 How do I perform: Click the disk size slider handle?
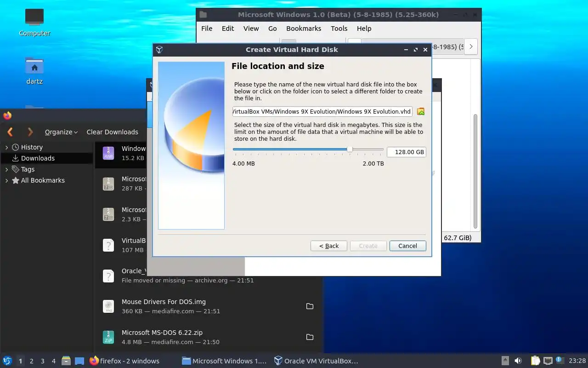click(350, 149)
